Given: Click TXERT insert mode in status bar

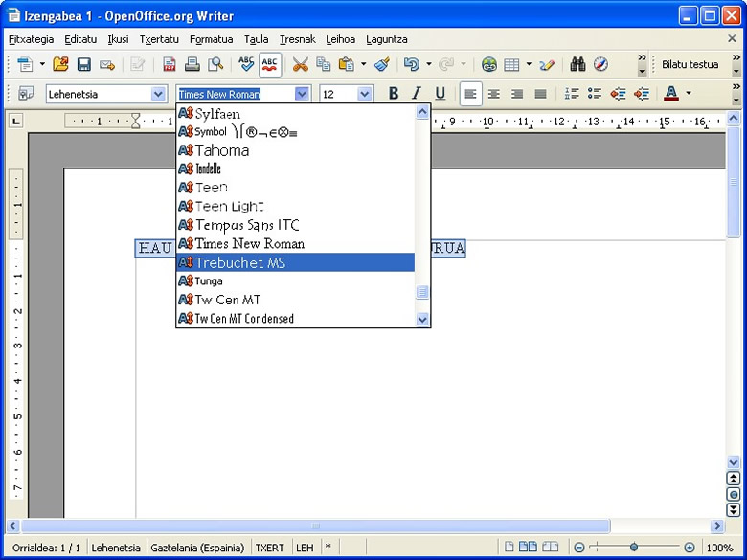Looking at the screenshot, I should coord(270,548).
